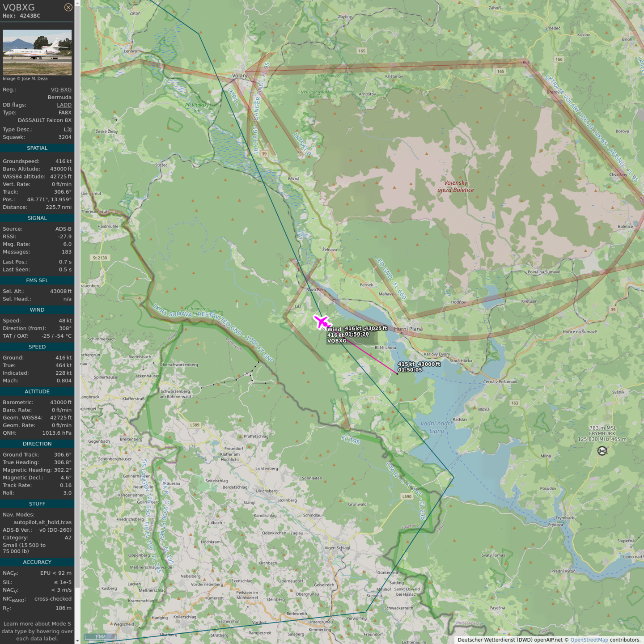This screenshot has width=644, height=644.
Task: Open the VQ-BXG registration link
Action: pyautogui.click(x=61, y=89)
